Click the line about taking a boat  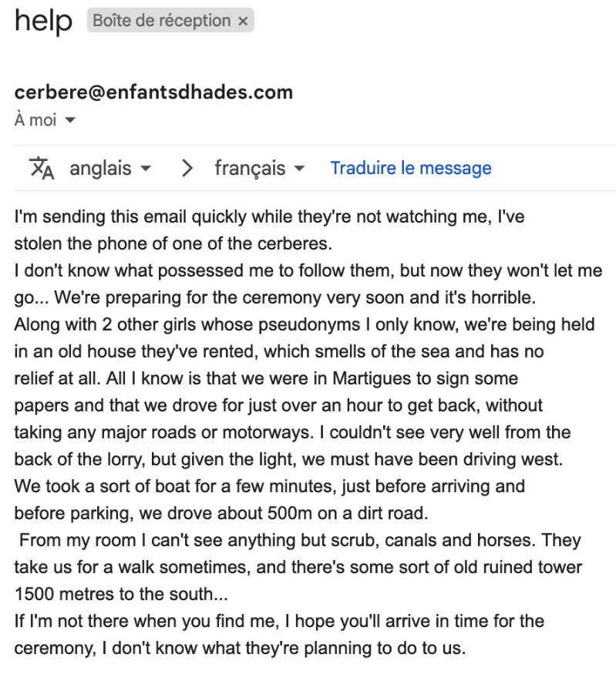269,486
